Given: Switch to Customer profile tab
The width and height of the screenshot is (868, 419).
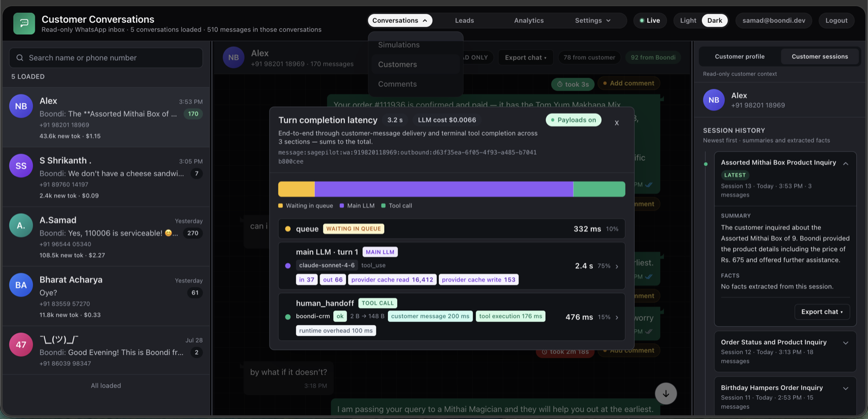Looking at the screenshot, I should 739,56.
